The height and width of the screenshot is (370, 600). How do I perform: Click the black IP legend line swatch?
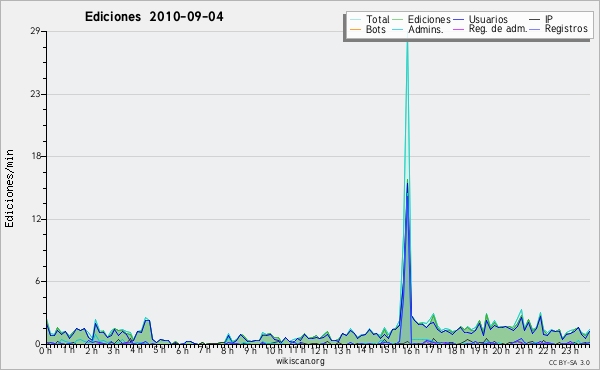pos(535,19)
